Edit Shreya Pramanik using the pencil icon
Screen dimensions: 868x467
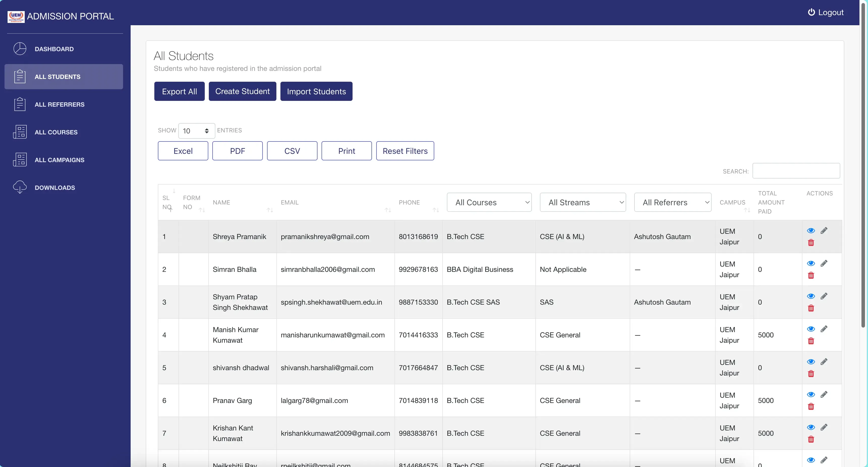tap(825, 230)
